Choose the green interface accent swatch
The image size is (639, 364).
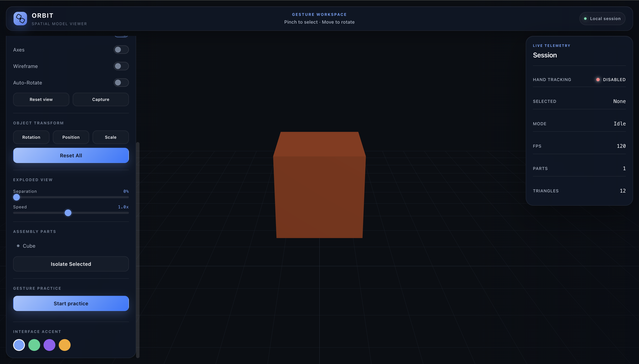34,345
